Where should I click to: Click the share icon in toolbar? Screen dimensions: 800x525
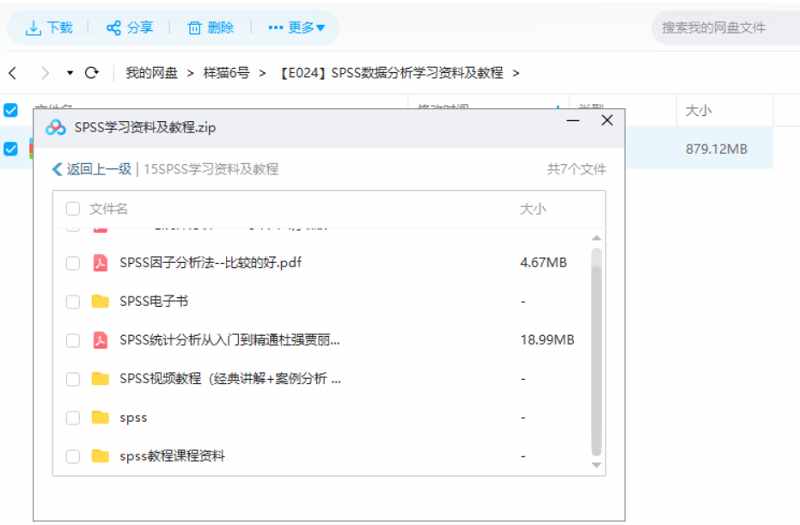click(x=114, y=28)
